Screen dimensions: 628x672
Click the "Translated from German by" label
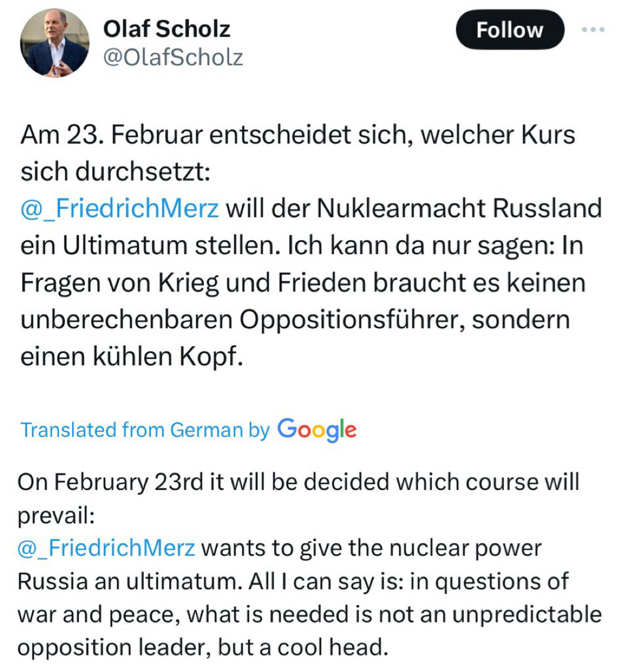click(145, 430)
